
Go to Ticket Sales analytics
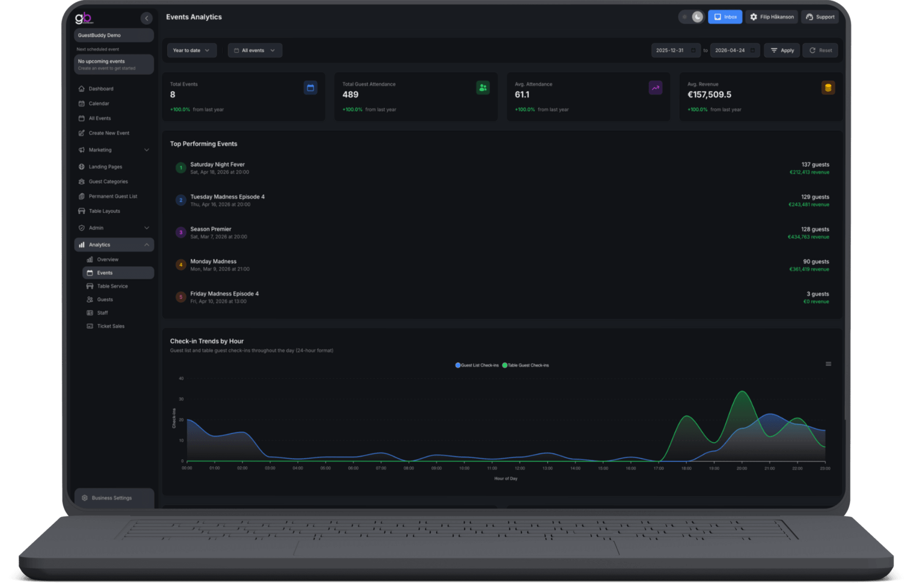(x=110, y=326)
